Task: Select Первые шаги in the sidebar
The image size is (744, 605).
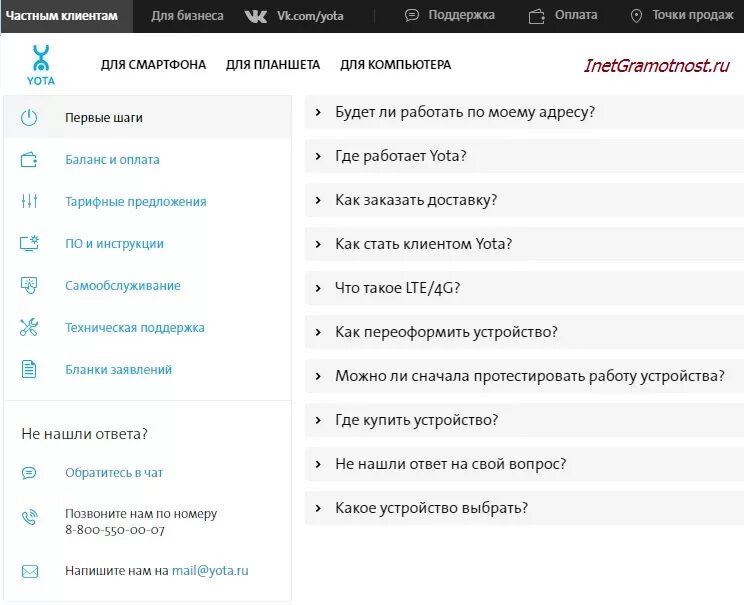Action: click(x=148, y=117)
